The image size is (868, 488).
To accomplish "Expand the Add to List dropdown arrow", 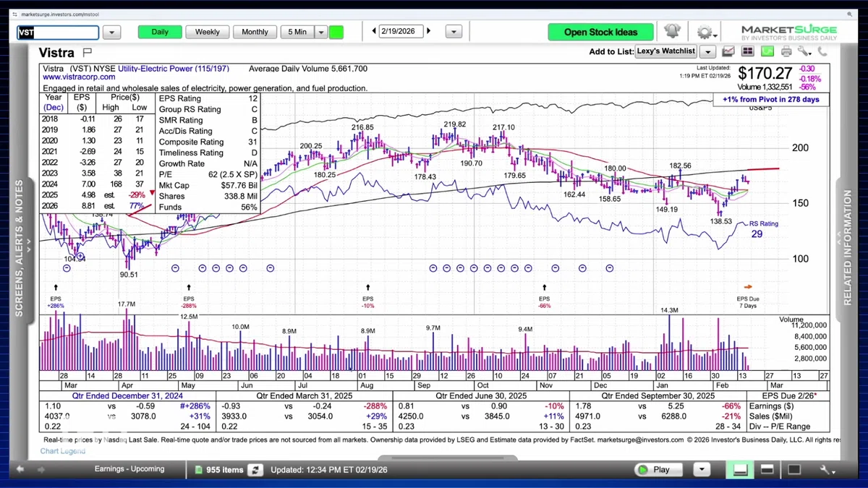I will pos(707,52).
